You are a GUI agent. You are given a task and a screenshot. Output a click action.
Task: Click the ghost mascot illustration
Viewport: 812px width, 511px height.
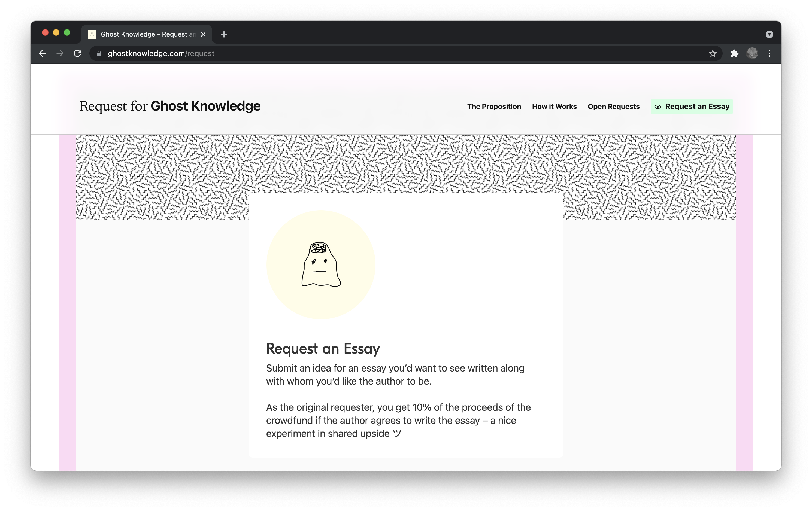321,265
